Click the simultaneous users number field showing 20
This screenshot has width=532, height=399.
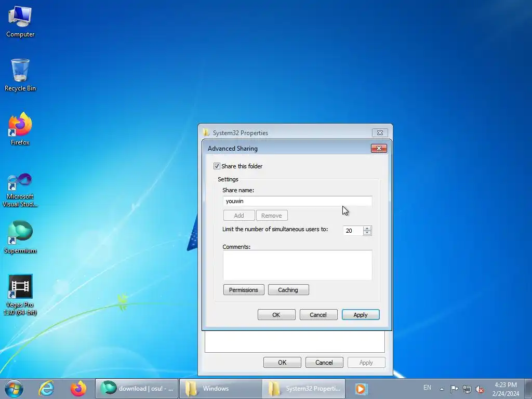(x=353, y=231)
